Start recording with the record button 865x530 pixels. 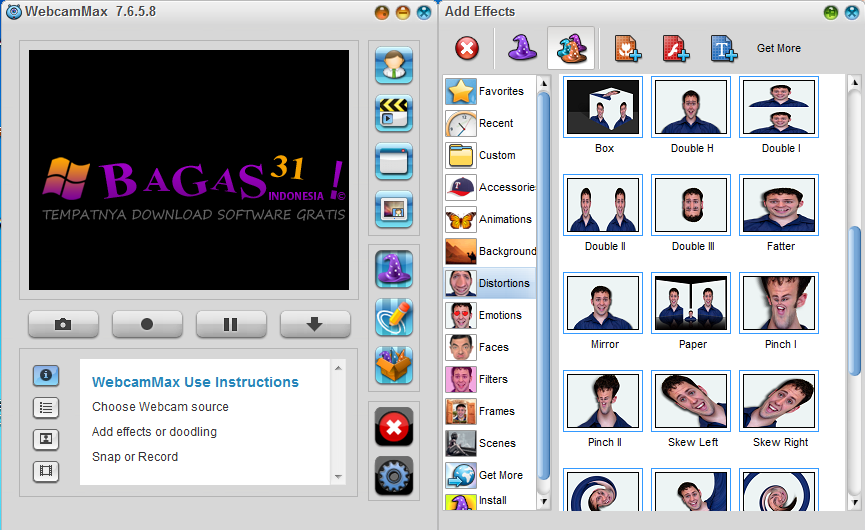pos(147,324)
